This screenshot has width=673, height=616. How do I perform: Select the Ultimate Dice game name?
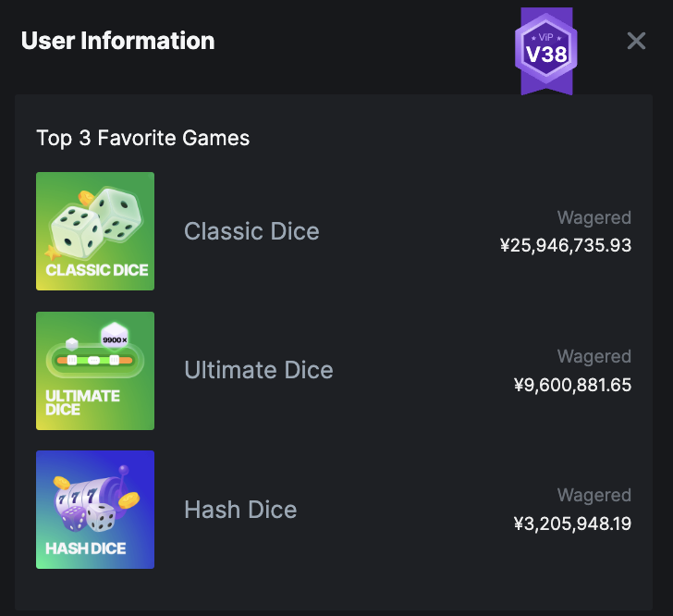[259, 370]
